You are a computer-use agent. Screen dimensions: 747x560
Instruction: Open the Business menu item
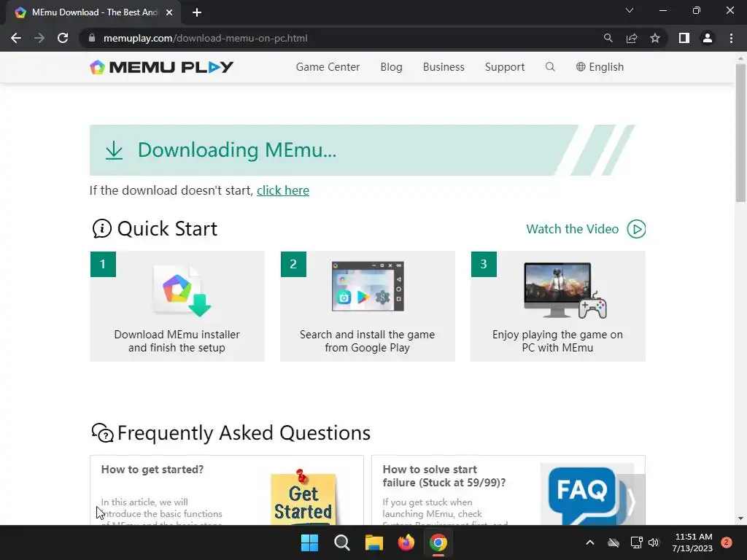444,67
